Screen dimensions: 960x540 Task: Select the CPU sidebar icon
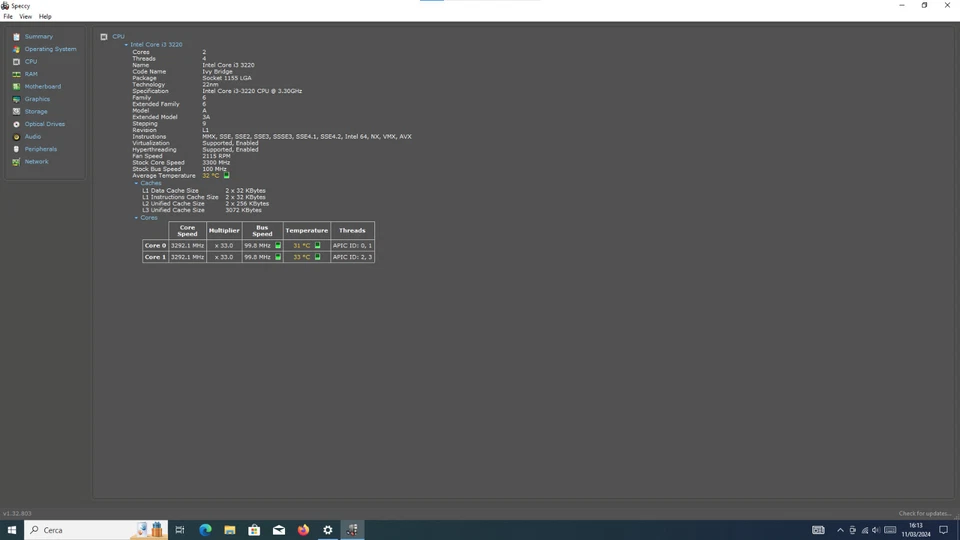click(17, 62)
